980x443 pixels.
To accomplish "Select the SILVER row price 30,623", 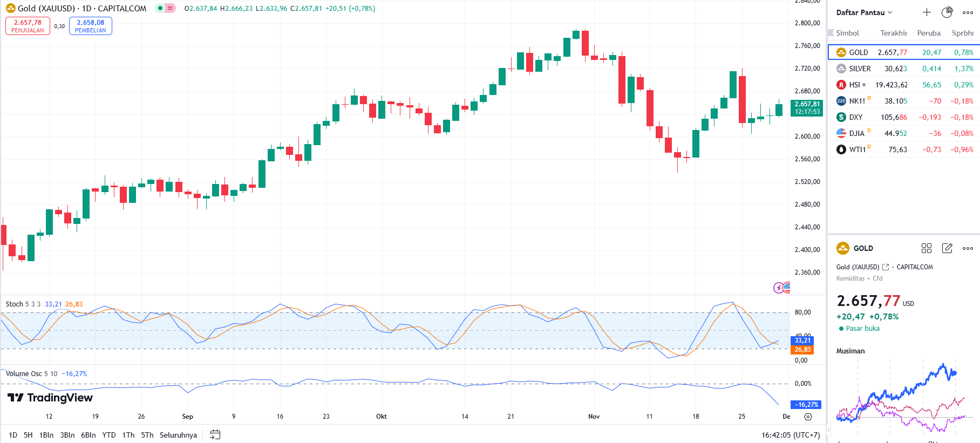I will point(896,69).
